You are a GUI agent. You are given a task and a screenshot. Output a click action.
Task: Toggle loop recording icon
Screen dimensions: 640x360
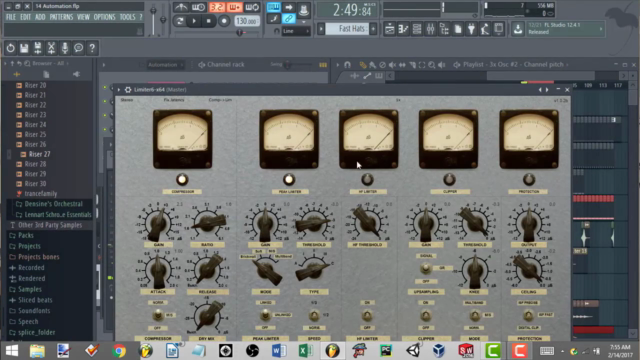(x=252, y=7)
